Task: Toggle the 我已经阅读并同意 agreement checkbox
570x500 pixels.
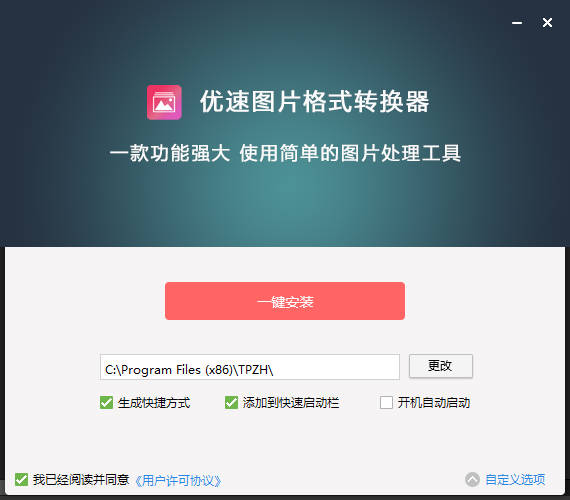Action: 21,479
